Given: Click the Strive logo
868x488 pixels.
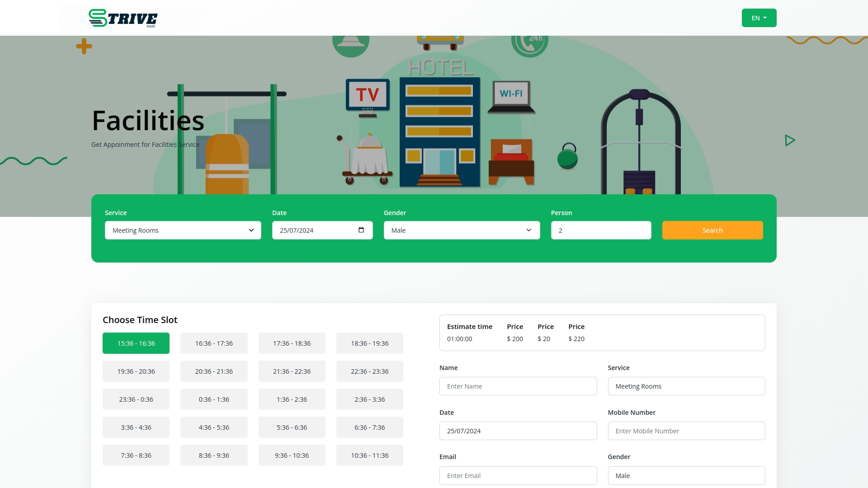Looking at the screenshot, I should click(x=123, y=18).
